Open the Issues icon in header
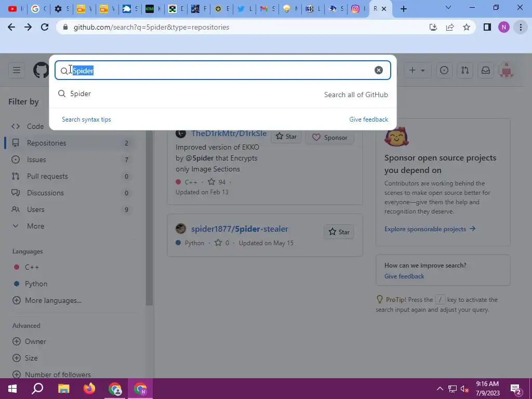 (x=444, y=70)
